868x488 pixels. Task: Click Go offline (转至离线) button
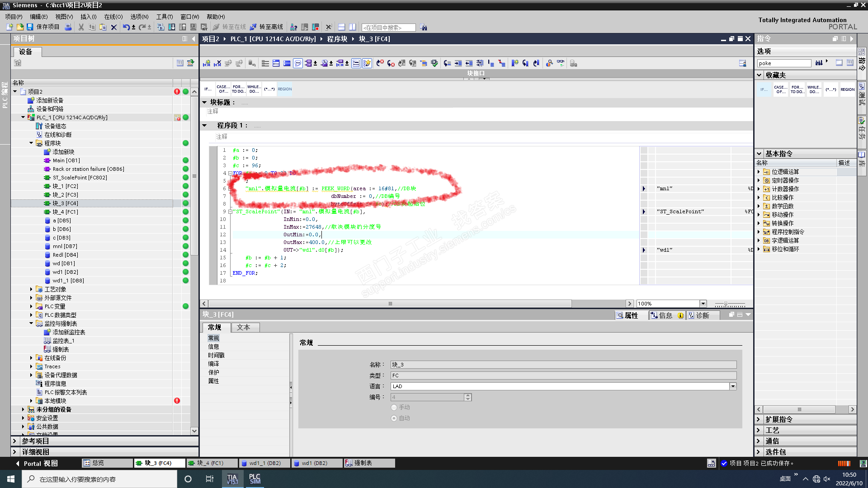click(267, 27)
